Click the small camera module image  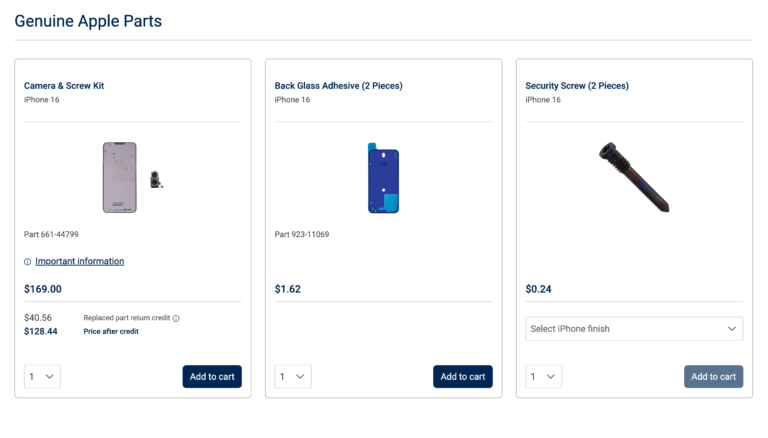coord(156,180)
